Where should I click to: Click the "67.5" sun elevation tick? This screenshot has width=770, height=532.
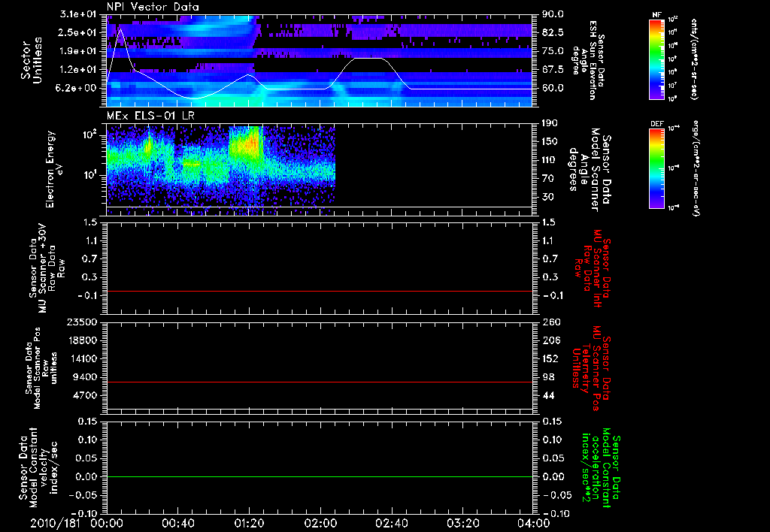(x=553, y=70)
